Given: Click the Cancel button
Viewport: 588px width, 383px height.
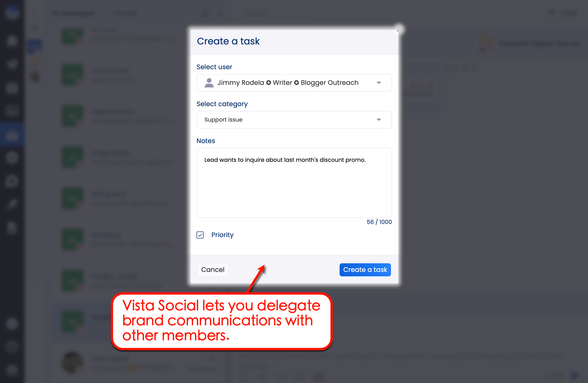Looking at the screenshot, I should [x=213, y=270].
